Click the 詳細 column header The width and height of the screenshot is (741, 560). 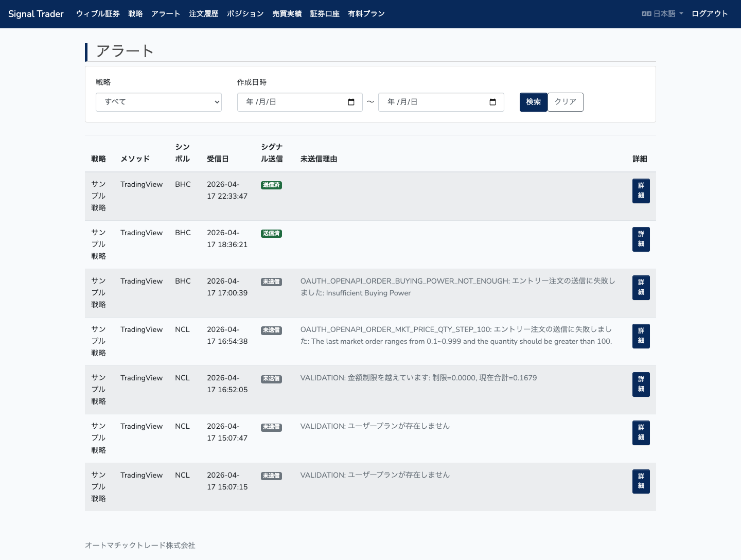click(x=640, y=159)
